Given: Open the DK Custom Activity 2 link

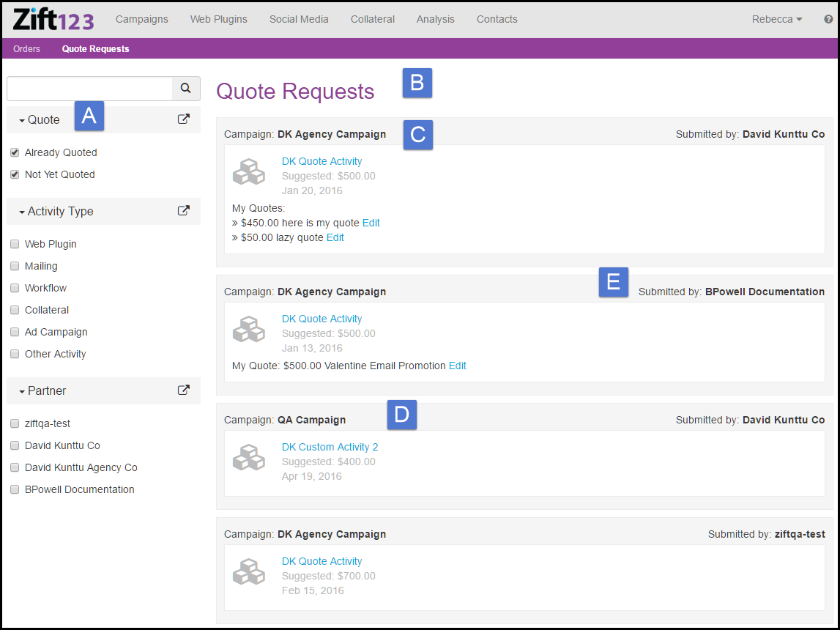Looking at the screenshot, I should pyautogui.click(x=330, y=447).
